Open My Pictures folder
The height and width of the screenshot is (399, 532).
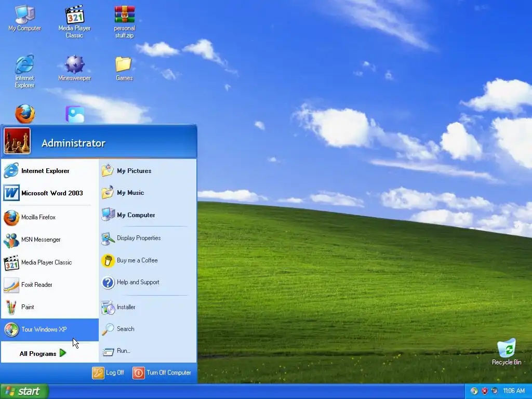click(x=148, y=170)
